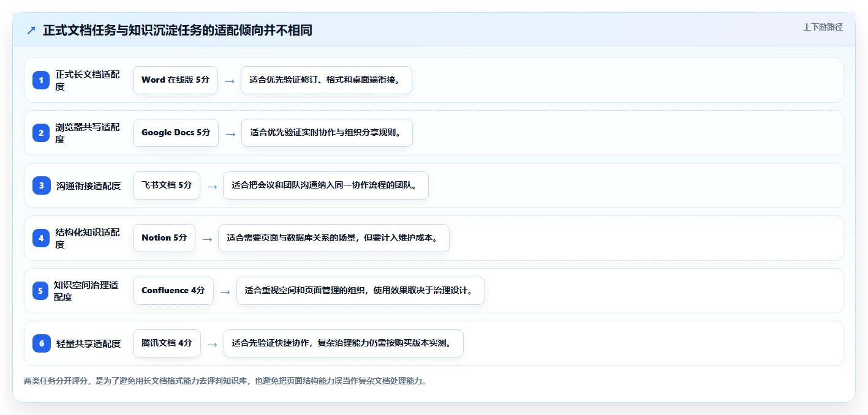Select the Google Docs 5分 chip
The height and width of the screenshot is (415, 868).
tap(176, 133)
